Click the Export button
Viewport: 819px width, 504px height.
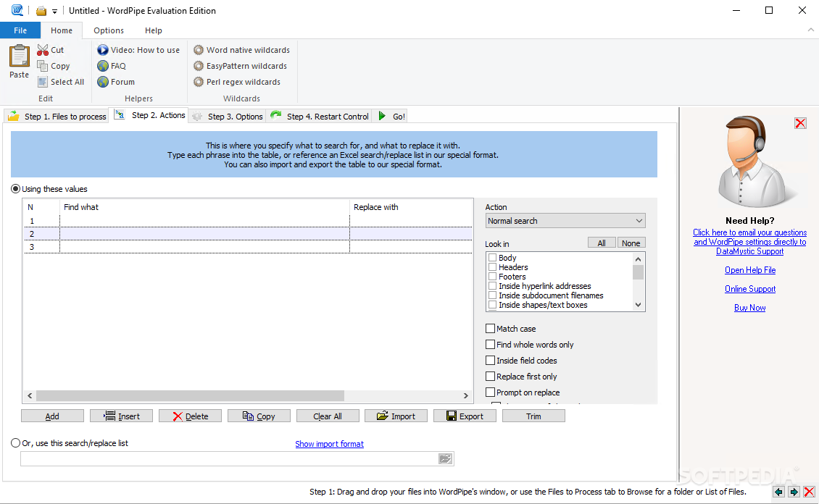pyautogui.click(x=465, y=416)
